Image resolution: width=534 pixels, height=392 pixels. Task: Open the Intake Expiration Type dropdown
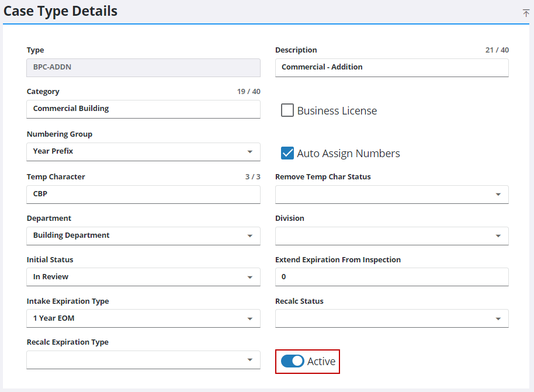pyautogui.click(x=143, y=318)
